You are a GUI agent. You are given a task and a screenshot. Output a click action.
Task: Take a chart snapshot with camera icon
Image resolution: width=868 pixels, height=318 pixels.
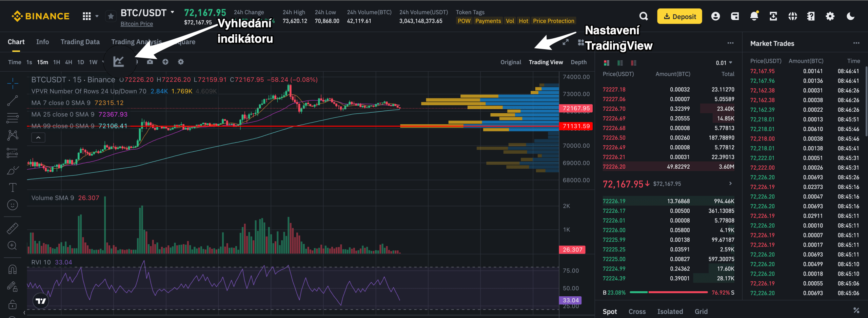pyautogui.click(x=150, y=62)
